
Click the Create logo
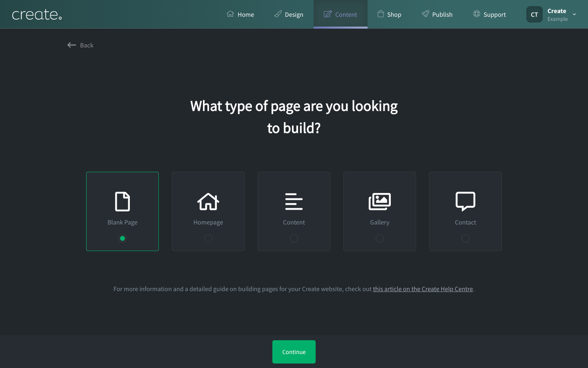point(37,15)
